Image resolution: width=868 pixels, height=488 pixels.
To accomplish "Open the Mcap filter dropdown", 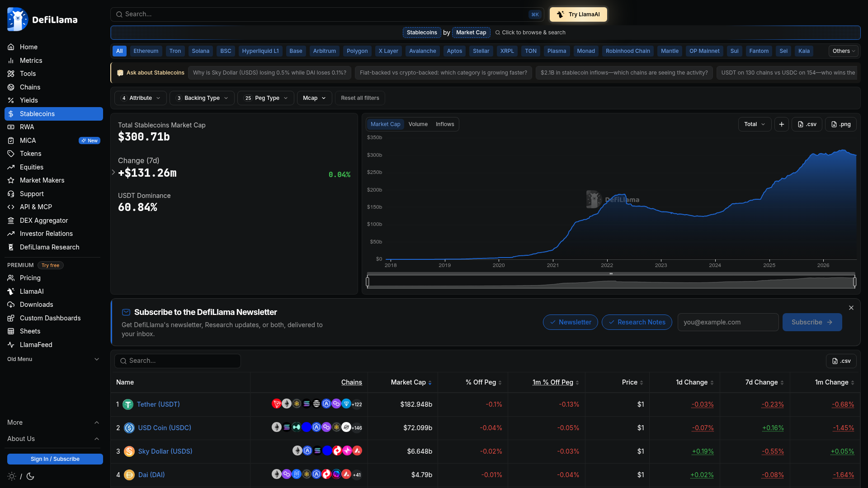I will pos(314,98).
